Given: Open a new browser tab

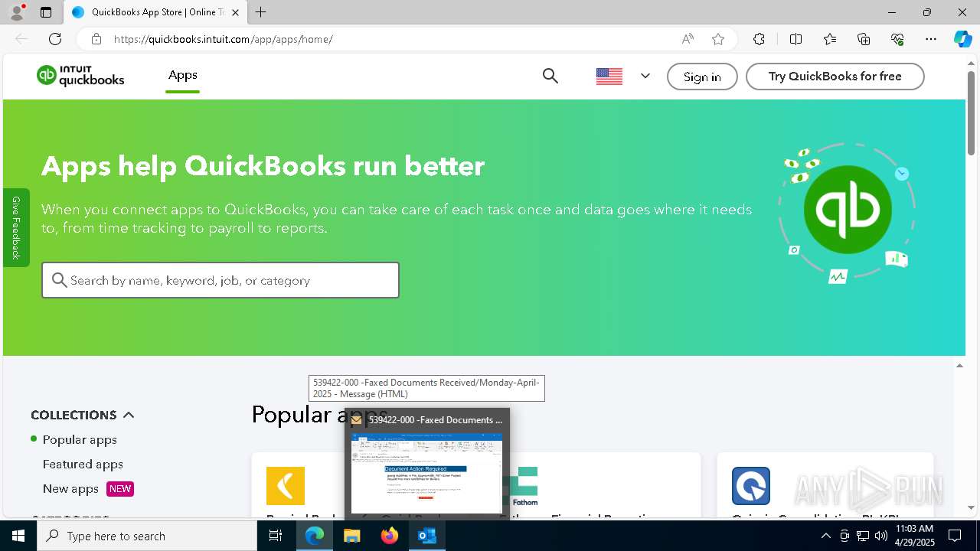Looking at the screenshot, I should pyautogui.click(x=261, y=12).
